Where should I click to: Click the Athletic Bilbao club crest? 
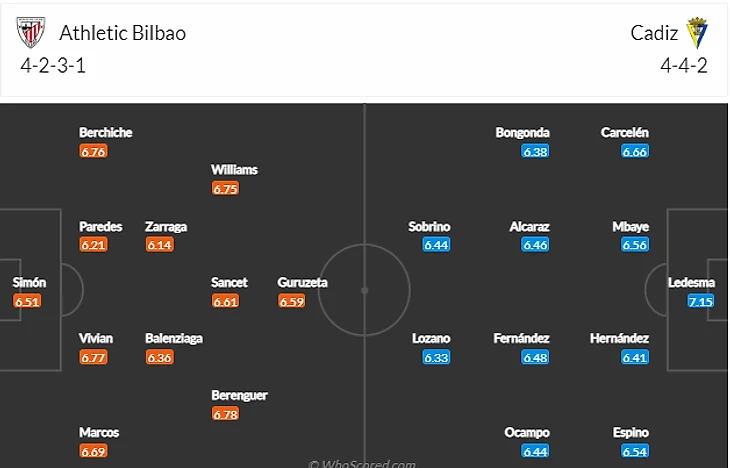point(31,32)
